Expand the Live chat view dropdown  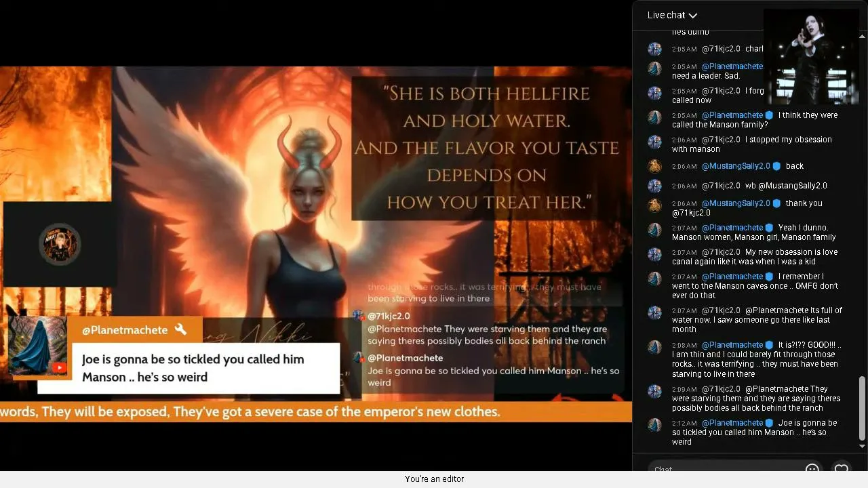pyautogui.click(x=672, y=15)
